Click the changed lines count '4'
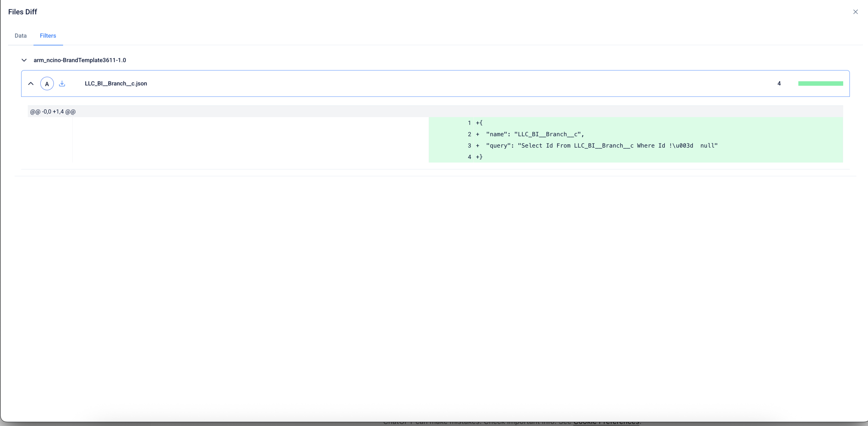 point(779,84)
